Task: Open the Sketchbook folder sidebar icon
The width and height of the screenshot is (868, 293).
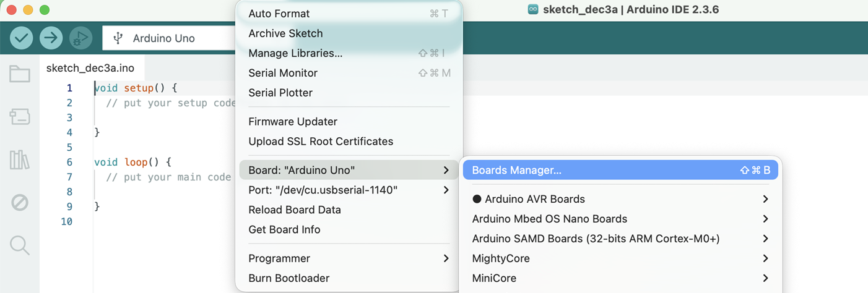Action: tap(20, 74)
